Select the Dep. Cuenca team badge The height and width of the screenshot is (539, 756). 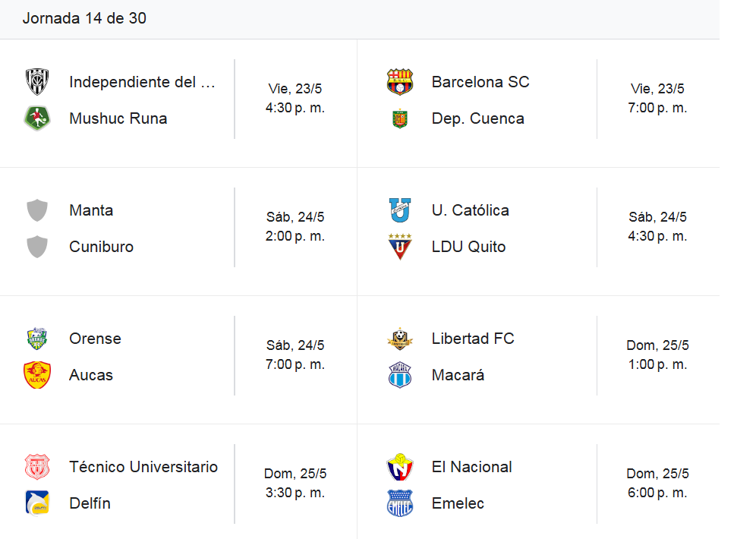400,118
